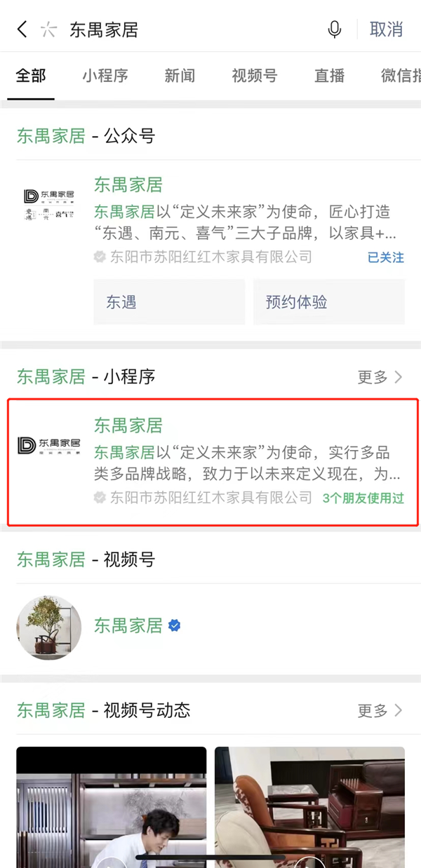The width and height of the screenshot is (421, 868).
Task: Select the 全部 tab
Action: (30, 76)
